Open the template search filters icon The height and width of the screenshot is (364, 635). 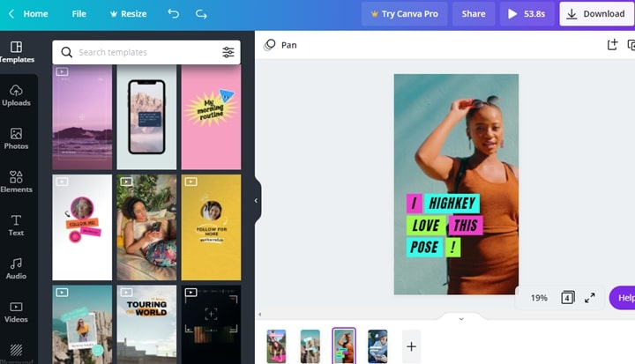click(228, 52)
